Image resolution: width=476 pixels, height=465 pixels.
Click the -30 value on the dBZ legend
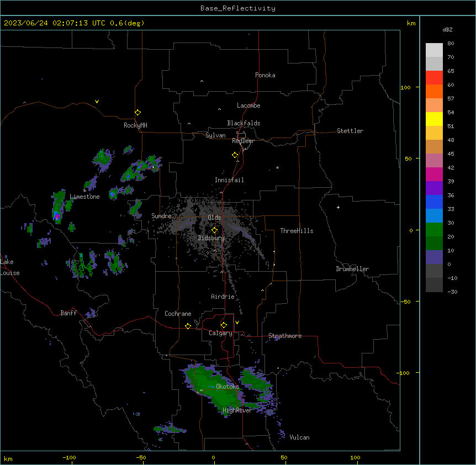click(x=452, y=292)
